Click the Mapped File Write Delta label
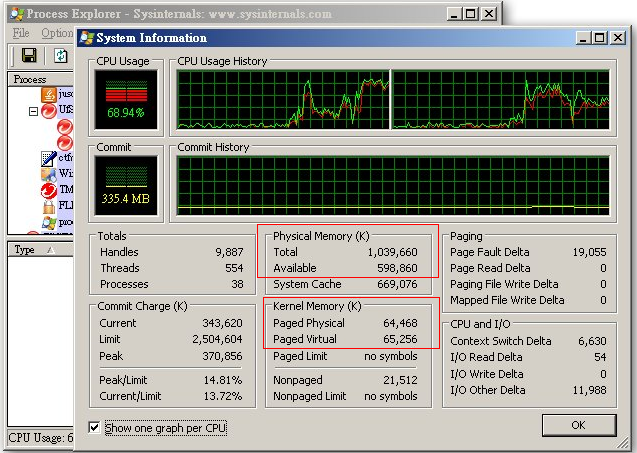This screenshot has width=637, height=453. coord(507,300)
